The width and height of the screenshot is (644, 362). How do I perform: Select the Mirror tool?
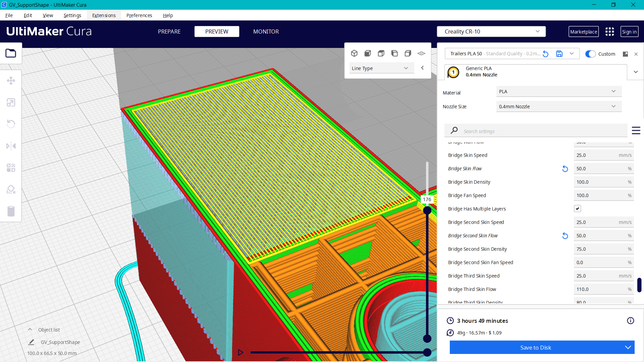[11, 145]
